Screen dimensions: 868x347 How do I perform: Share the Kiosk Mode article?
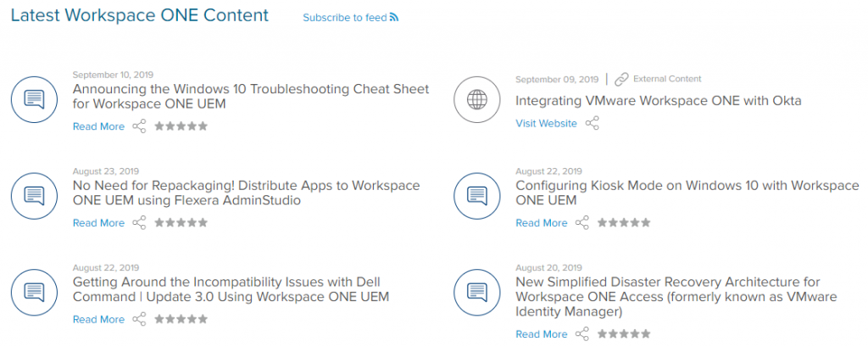pos(582,223)
